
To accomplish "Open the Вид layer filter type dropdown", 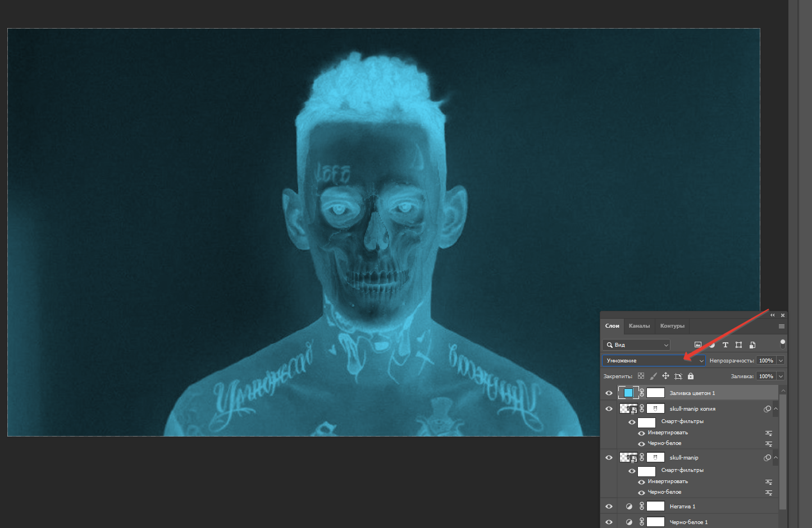I will click(636, 345).
